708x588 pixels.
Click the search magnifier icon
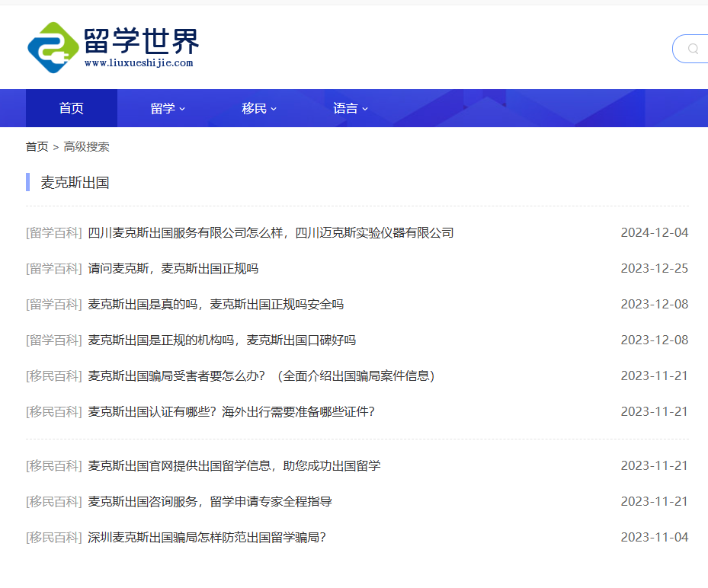(693, 49)
